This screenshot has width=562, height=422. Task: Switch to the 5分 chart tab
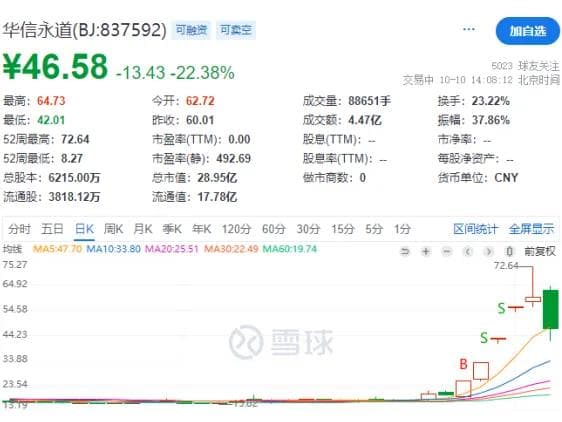374,229
